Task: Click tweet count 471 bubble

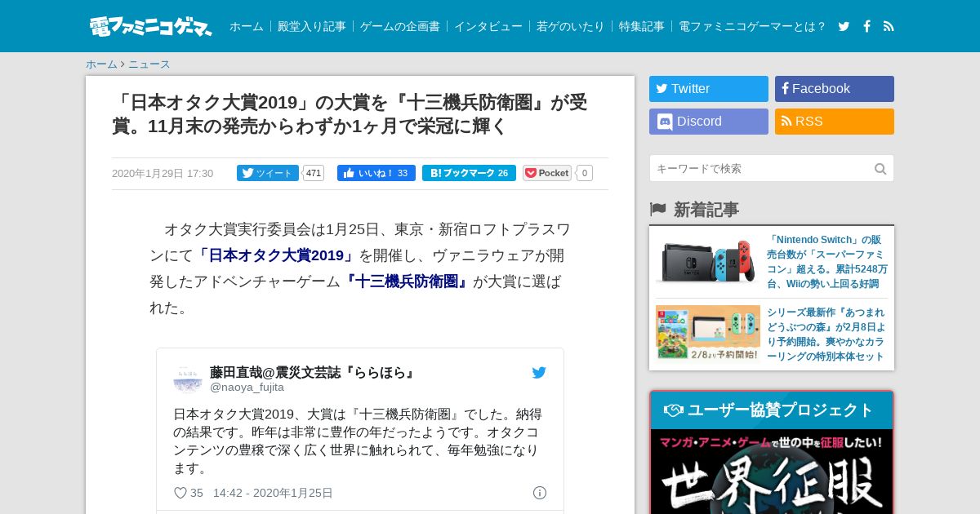Action: [314, 173]
